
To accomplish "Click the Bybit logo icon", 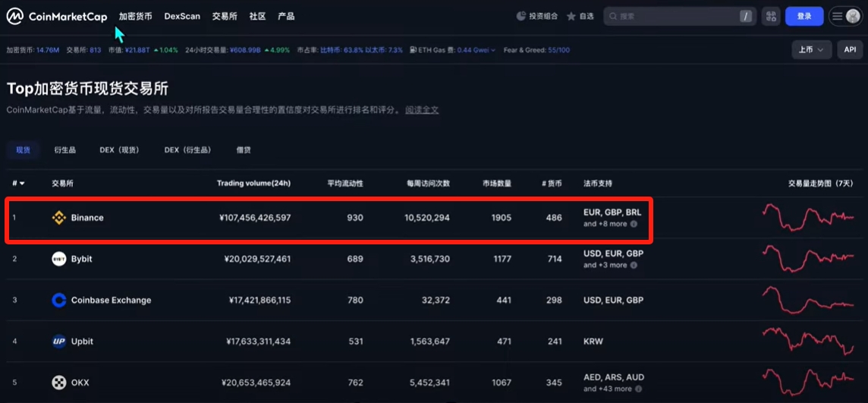I will click(x=58, y=259).
